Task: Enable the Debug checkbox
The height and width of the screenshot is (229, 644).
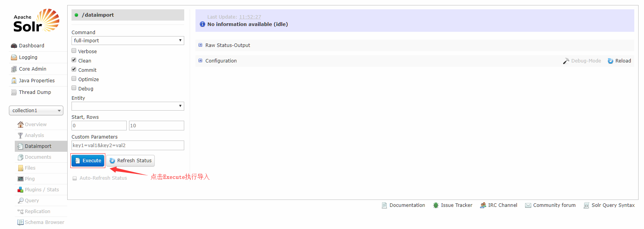Action: click(x=74, y=88)
